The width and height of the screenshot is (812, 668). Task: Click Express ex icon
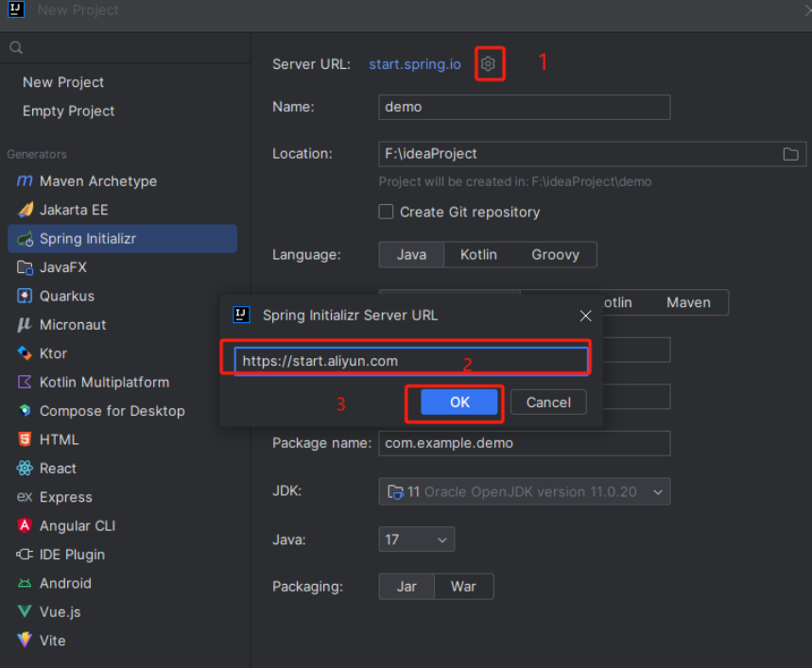point(25,497)
